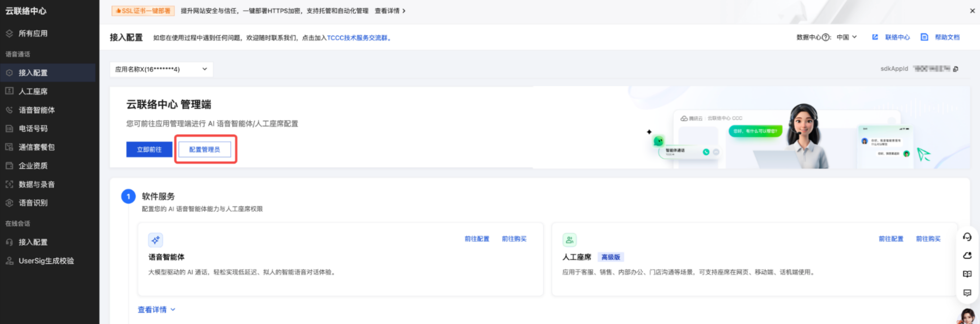Select 接入配置 under 语音通话
This screenshot has width=980, height=324.
48,73
